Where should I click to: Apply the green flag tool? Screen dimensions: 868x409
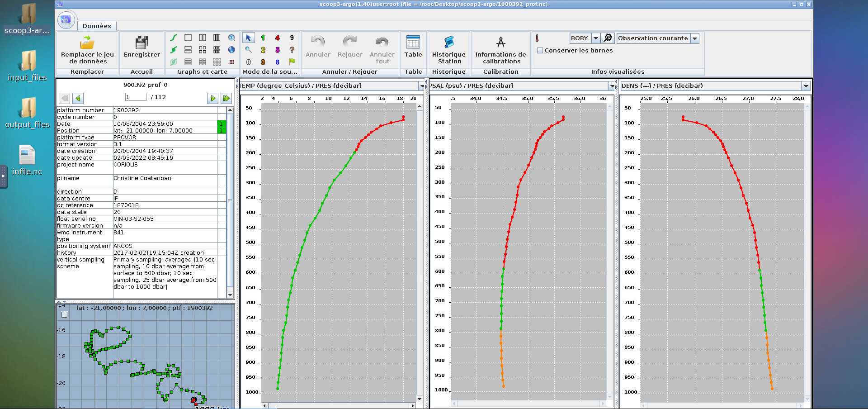pos(292,62)
